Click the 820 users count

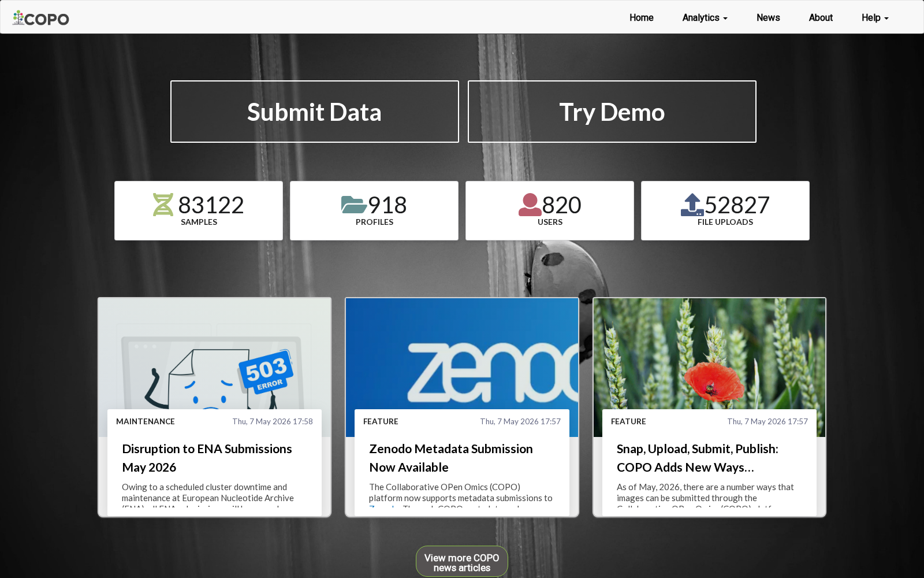coord(562,205)
